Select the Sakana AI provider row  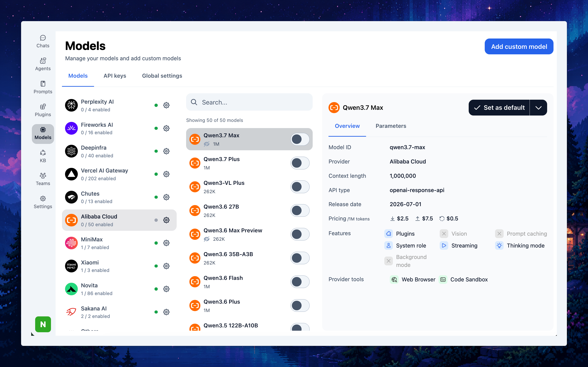coord(119,312)
